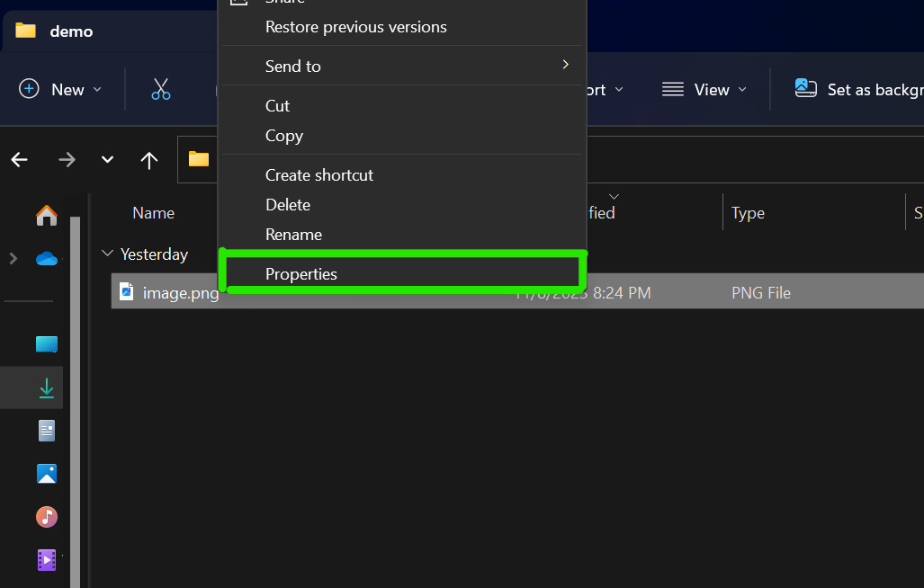Choose Properties from the context menu
The image size is (924, 588).
click(x=301, y=274)
